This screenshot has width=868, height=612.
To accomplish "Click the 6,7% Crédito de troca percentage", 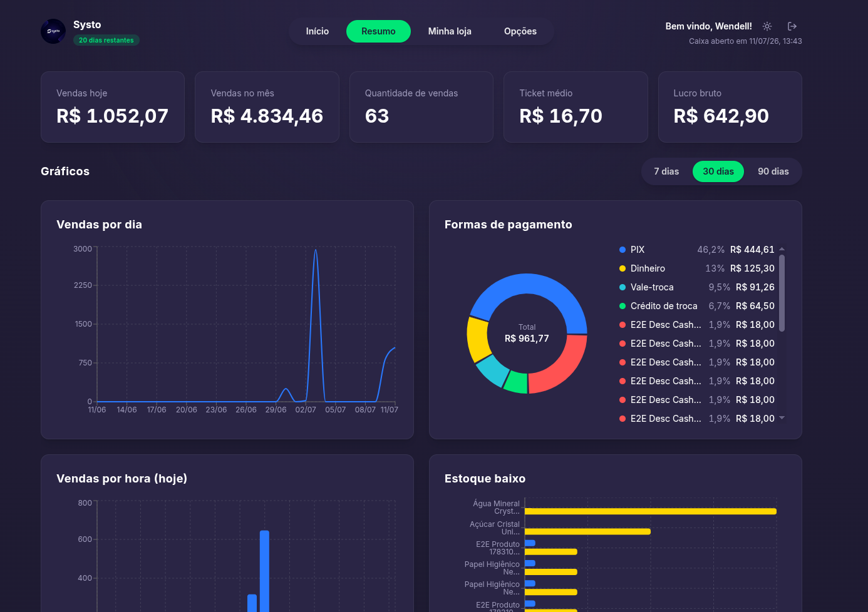I will coord(719,306).
